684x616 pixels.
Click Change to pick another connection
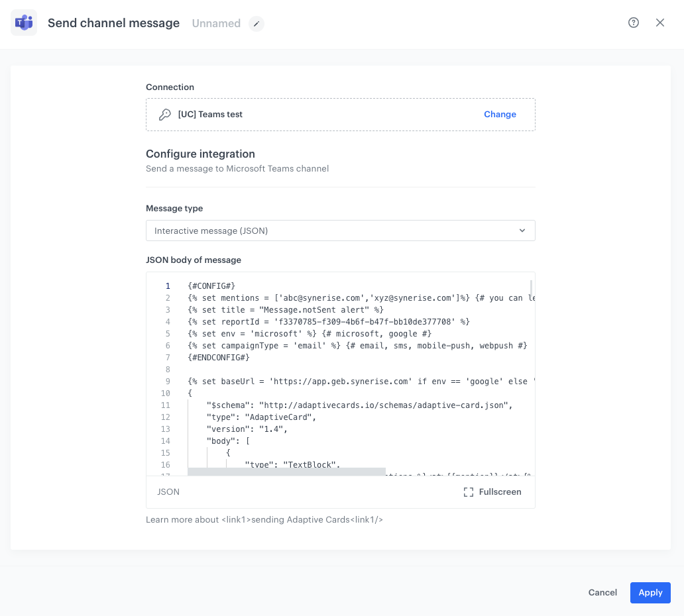[x=500, y=114]
